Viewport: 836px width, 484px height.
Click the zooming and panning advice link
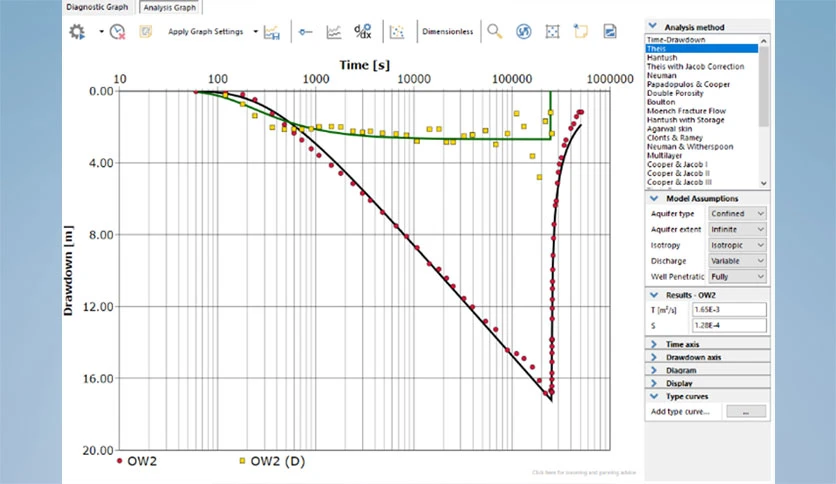point(584,473)
